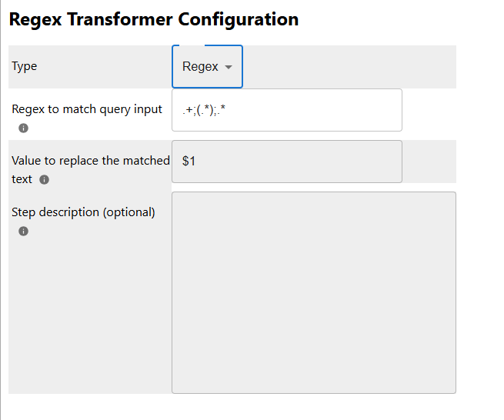Focus the Regex to match query input field
504x420 pixels.
click(x=286, y=110)
